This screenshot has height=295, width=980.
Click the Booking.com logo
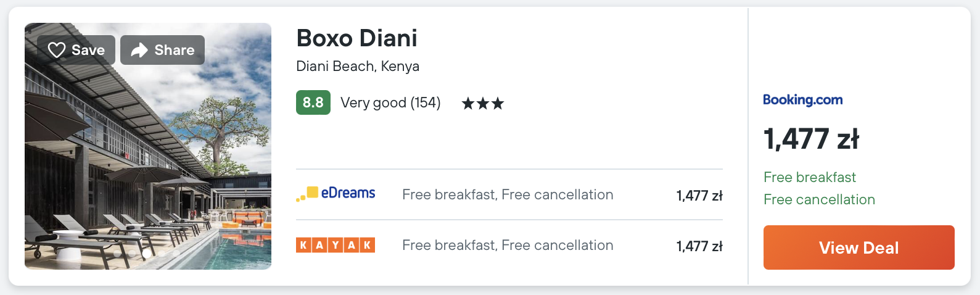pyautogui.click(x=802, y=100)
